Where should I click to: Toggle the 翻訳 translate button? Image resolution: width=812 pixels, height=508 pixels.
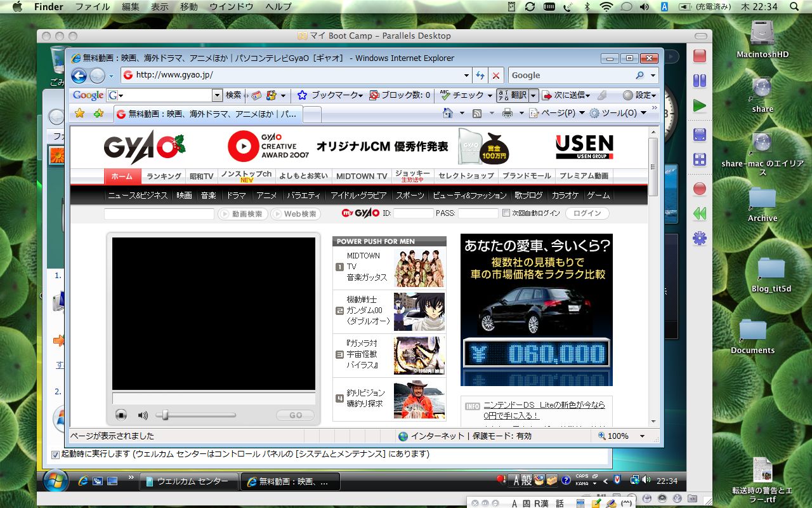[x=512, y=95]
